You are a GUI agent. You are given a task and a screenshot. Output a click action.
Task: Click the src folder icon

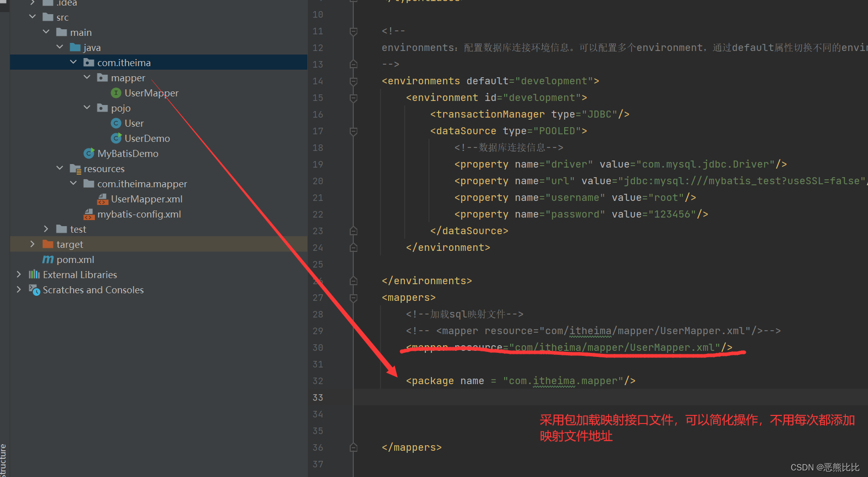click(x=48, y=17)
